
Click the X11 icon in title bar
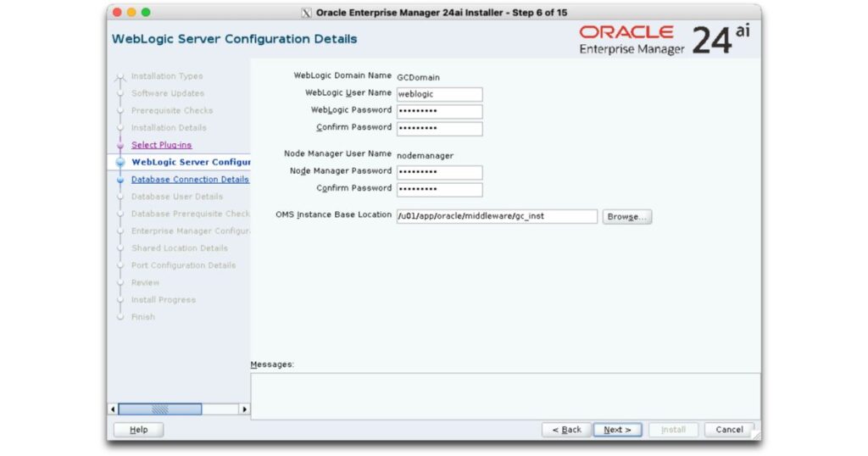(306, 12)
